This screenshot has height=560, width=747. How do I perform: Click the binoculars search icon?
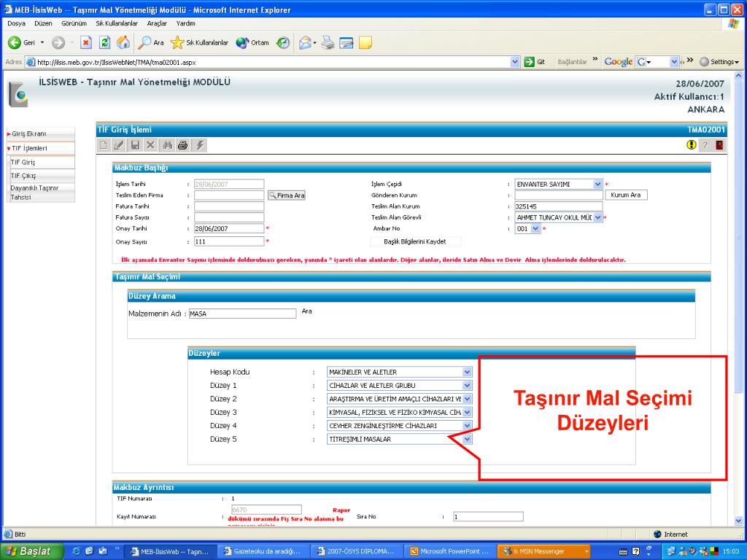(167, 145)
